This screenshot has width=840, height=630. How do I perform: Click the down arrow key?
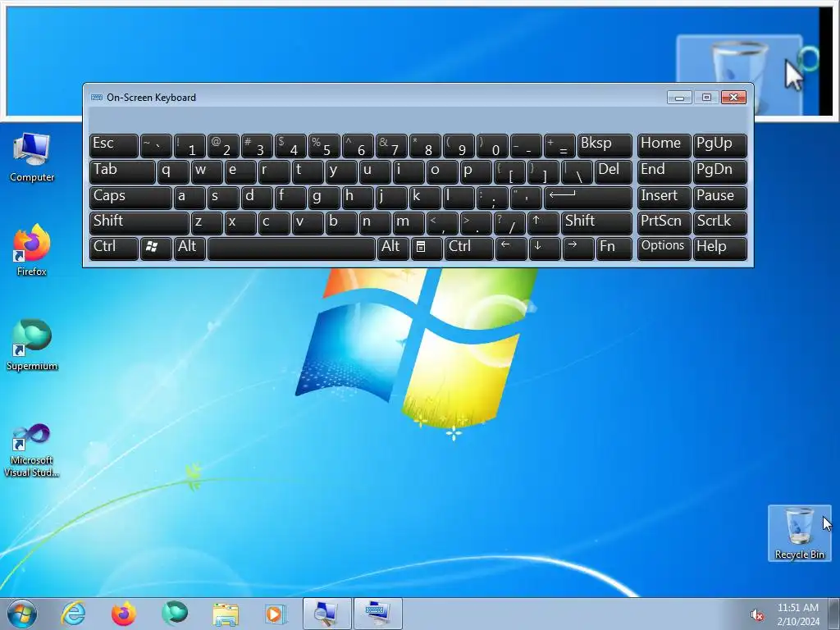click(x=545, y=249)
